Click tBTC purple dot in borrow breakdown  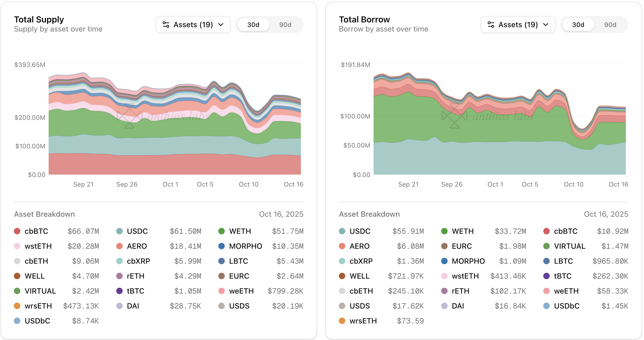coord(546,276)
